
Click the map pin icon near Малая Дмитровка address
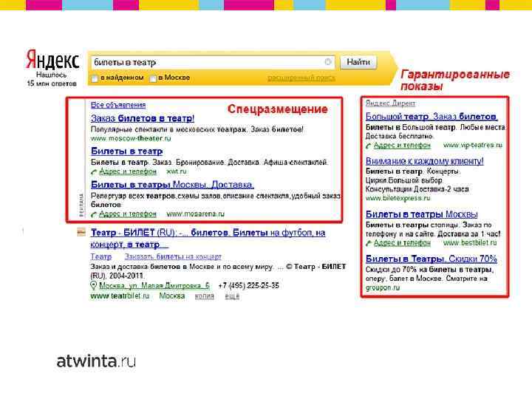(94, 285)
